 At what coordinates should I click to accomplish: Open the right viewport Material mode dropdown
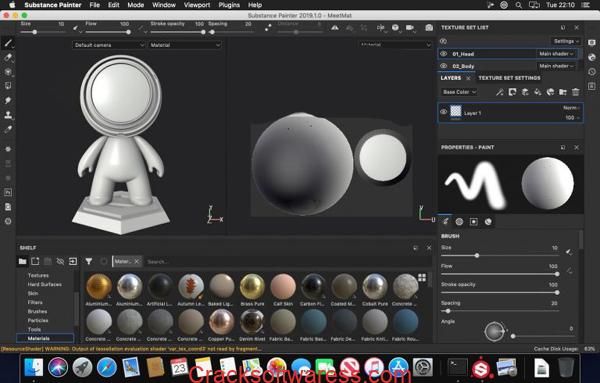tap(395, 45)
